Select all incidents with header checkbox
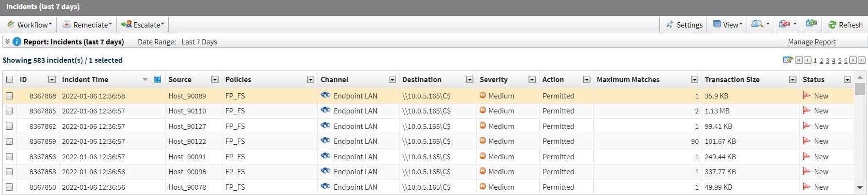 [x=10, y=79]
